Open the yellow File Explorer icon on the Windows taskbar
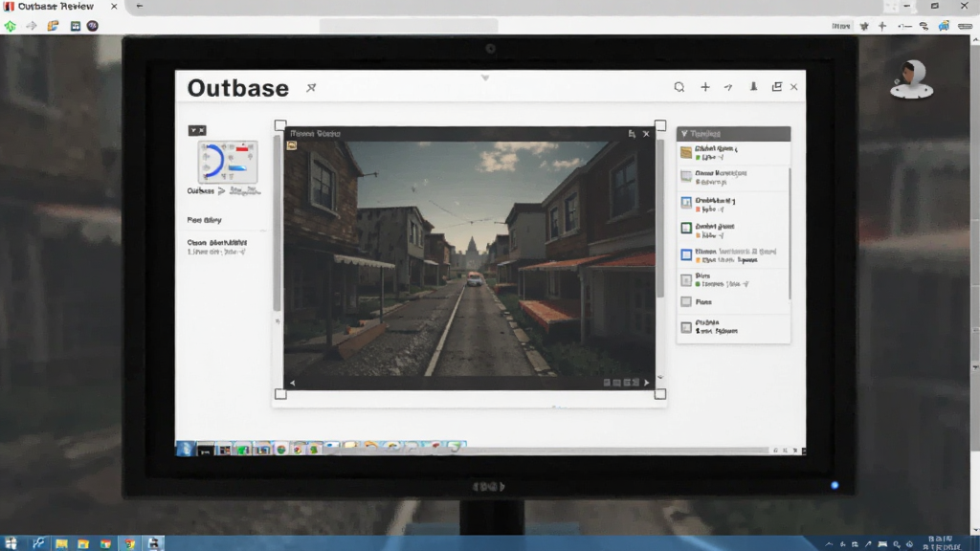The height and width of the screenshot is (551, 980). pos(61,543)
